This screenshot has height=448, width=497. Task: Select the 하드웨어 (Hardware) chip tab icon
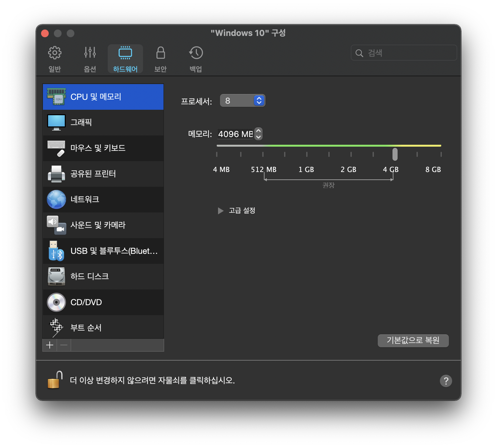[125, 53]
